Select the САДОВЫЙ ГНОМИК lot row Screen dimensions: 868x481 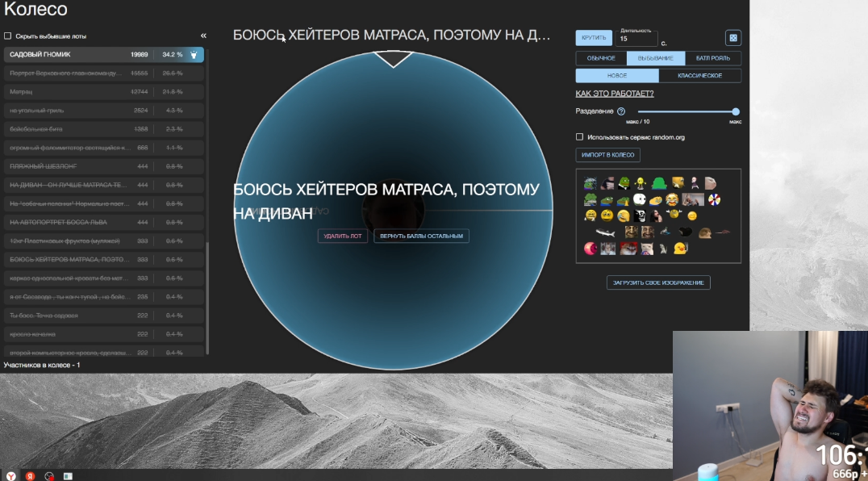104,55
